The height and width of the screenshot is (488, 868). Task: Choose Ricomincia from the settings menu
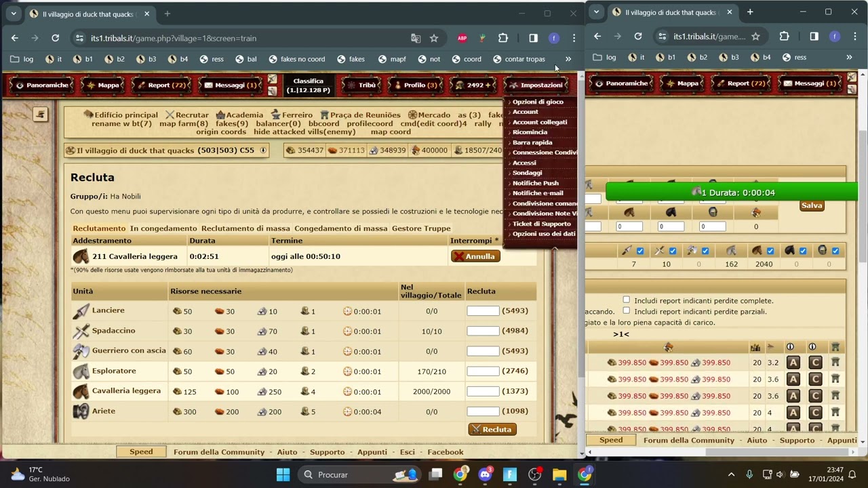[x=530, y=132]
